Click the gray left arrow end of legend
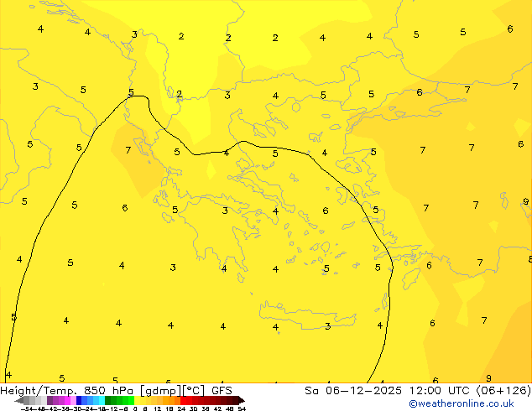This screenshot has width=532, height=411. coord(19,400)
